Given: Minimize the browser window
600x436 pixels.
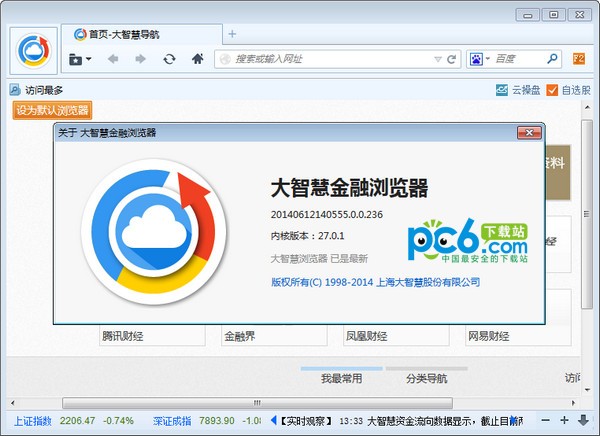Looking at the screenshot, I should pos(528,15).
